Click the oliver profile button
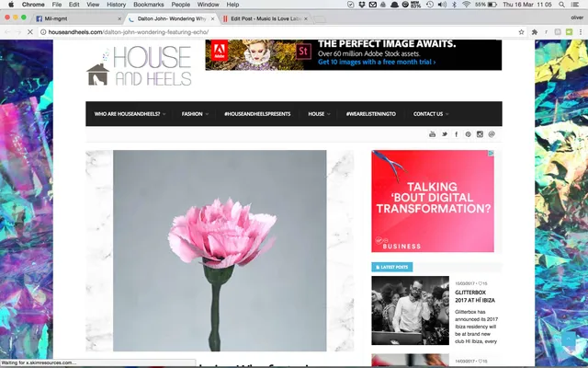This screenshot has height=368, width=588. click(577, 17)
